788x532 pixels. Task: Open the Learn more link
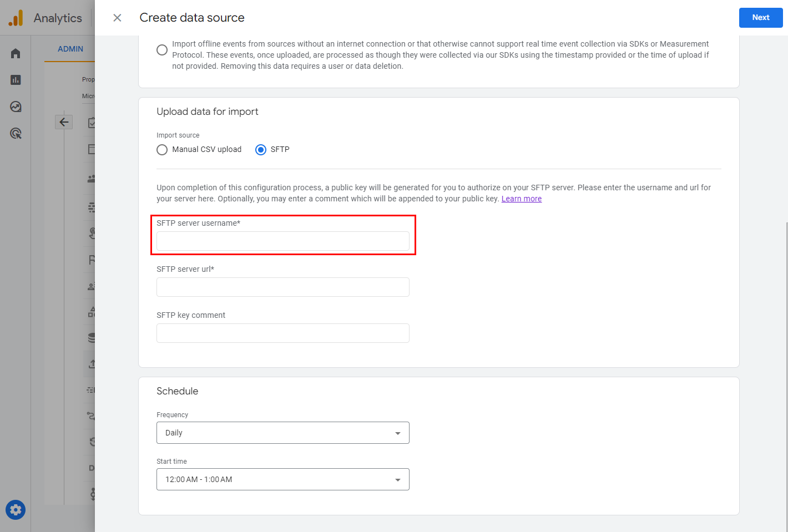coord(521,199)
